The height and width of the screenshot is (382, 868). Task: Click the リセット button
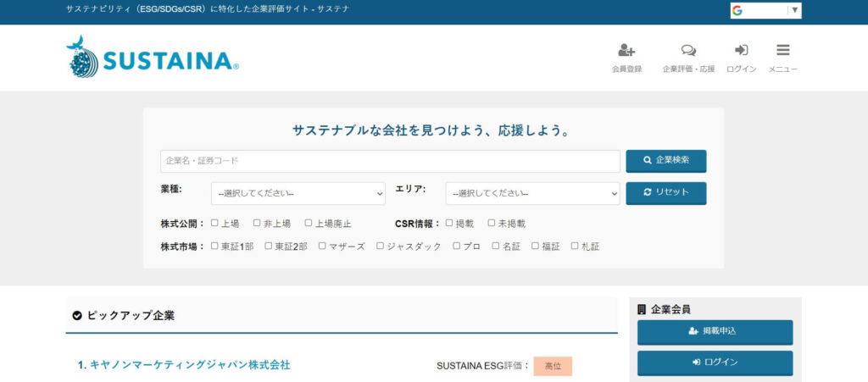click(666, 193)
